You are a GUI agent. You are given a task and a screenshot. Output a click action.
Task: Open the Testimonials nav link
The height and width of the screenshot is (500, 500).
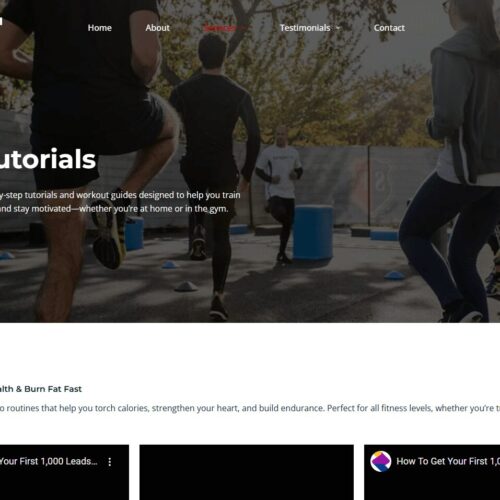tap(305, 28)
